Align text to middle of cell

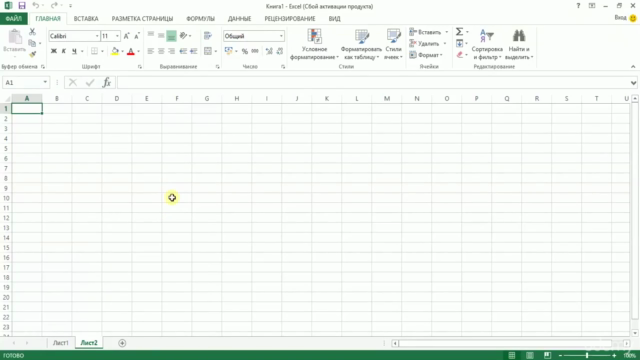click(x=161, y=36)
